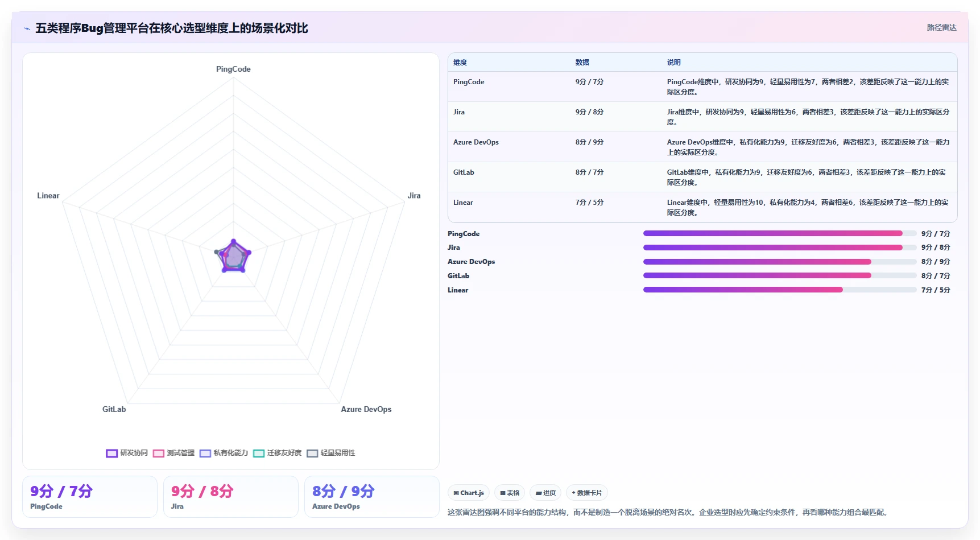Click the Jira progress bar
This screenshot has height=540, width=980.
pos(780,248)
